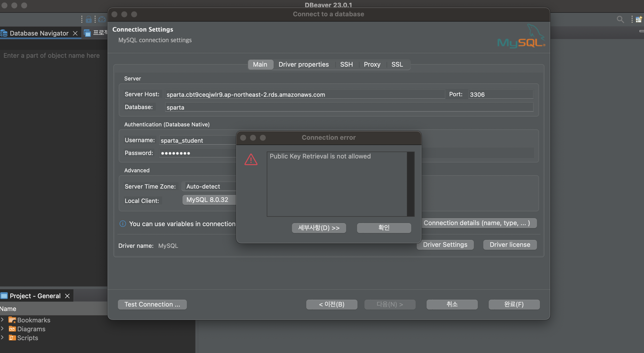Close the Database Navigator tab
The width and height of the screenshot is (644, 353).
click(x=75, y=33)
